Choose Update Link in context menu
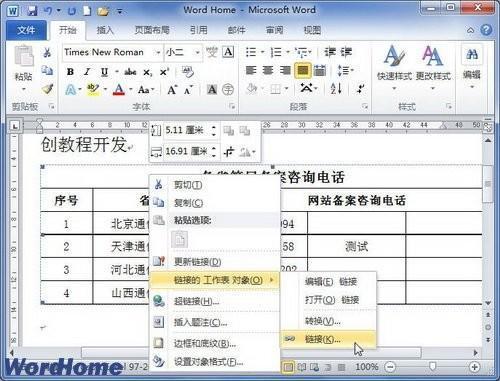 tap(215, 262)
